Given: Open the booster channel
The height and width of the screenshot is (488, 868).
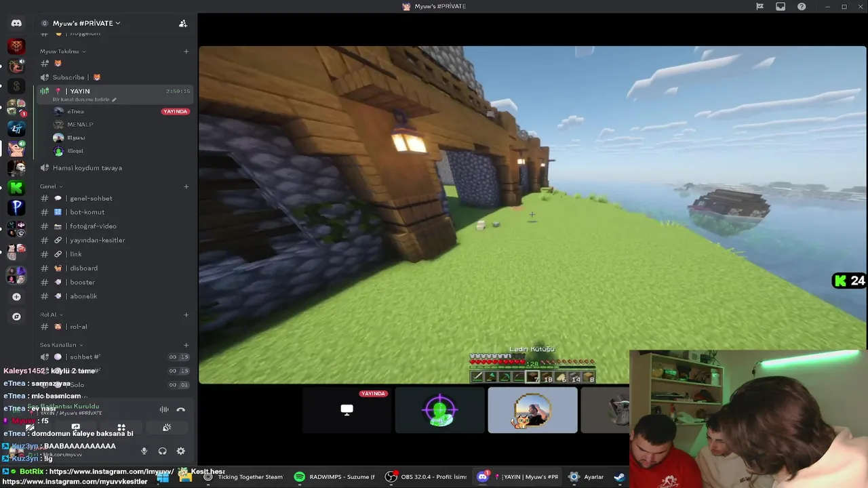Looking at the screenshot, I should tap(115, 282).
